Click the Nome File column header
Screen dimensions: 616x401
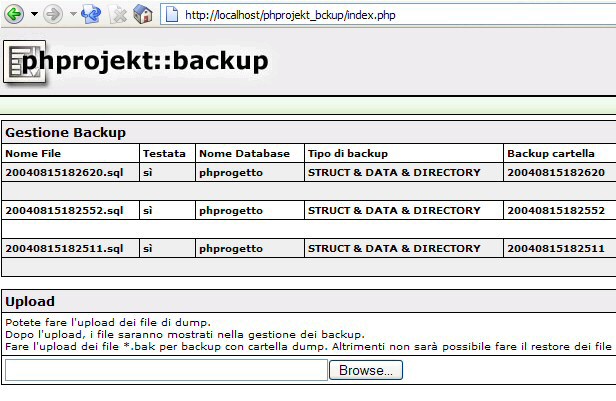33,154
